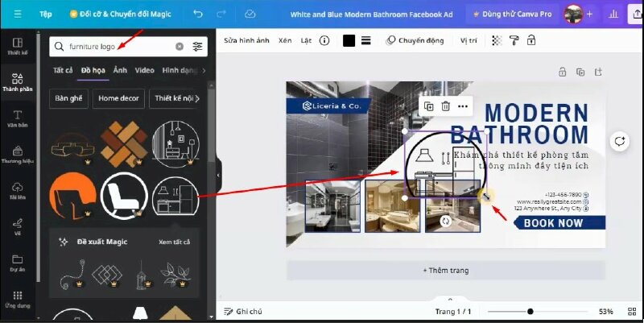Open the Văn bản (Text) sidebar panel
Viewport: 644px width, 323px height.
point(17,118)
